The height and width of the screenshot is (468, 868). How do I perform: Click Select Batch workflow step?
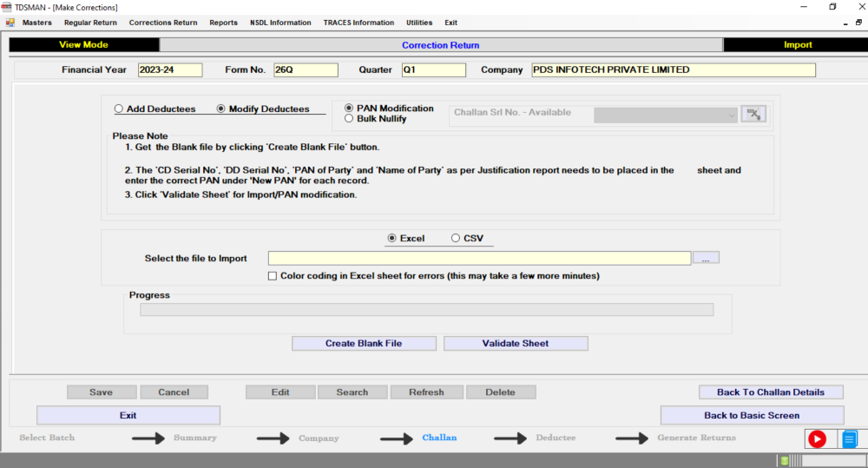pos(47,438)
